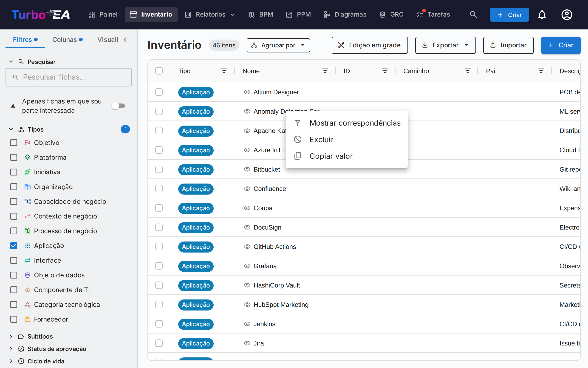Collapse the Tipos filter section
Image resolution: width=588 pixels, height=368 pixels.
coord(11,129)
